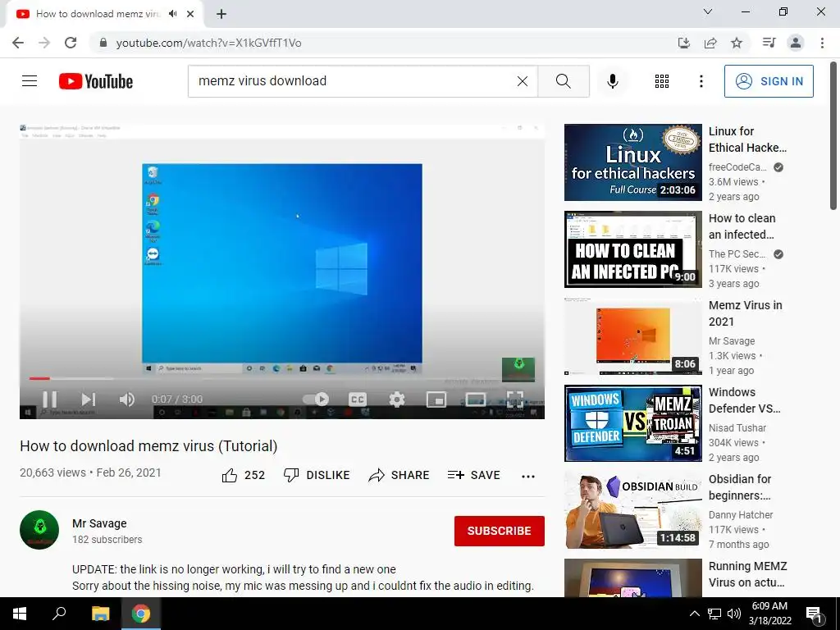
Task: Open taskbar volume control
Action: tap(734, 614)
